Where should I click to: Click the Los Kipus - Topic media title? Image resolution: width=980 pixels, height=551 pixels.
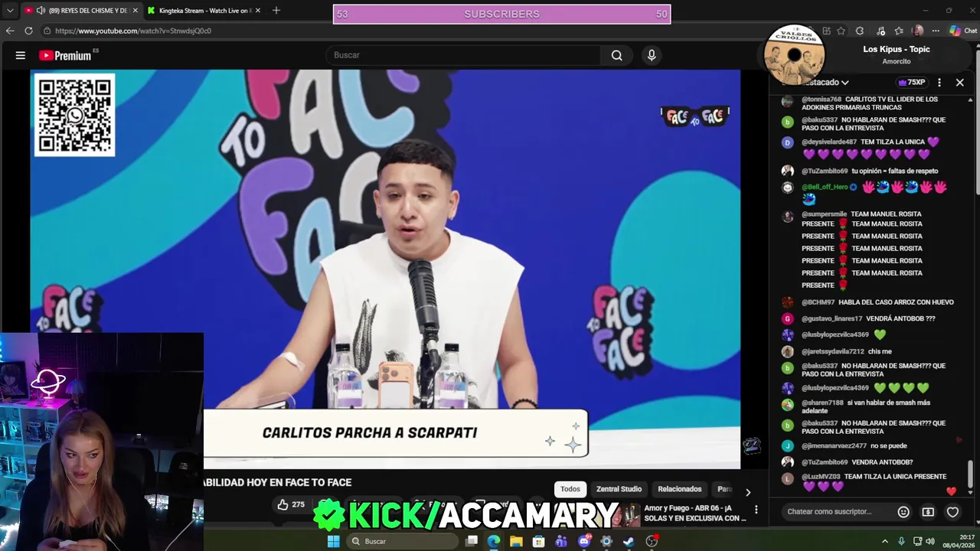896,49
